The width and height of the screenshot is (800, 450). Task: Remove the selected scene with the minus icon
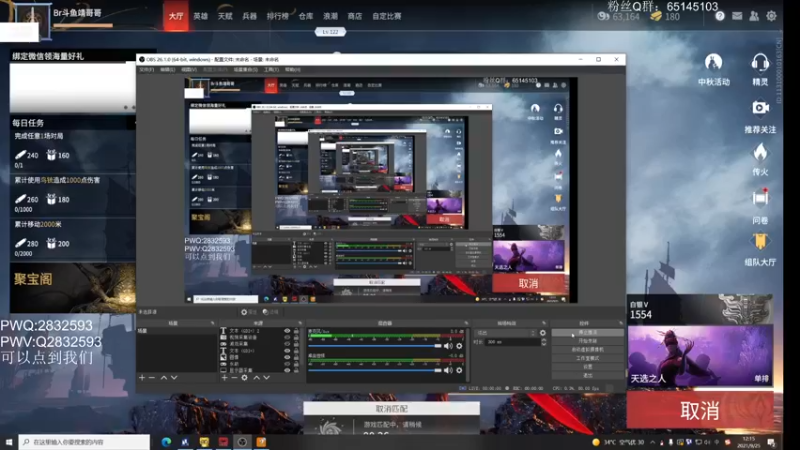tap(152, 378)
